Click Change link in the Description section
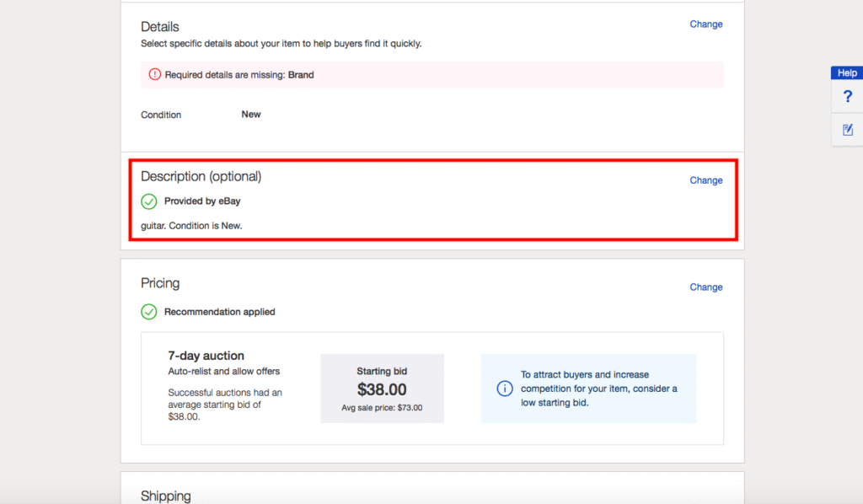863x504 pixels. (x=705, y=180)
